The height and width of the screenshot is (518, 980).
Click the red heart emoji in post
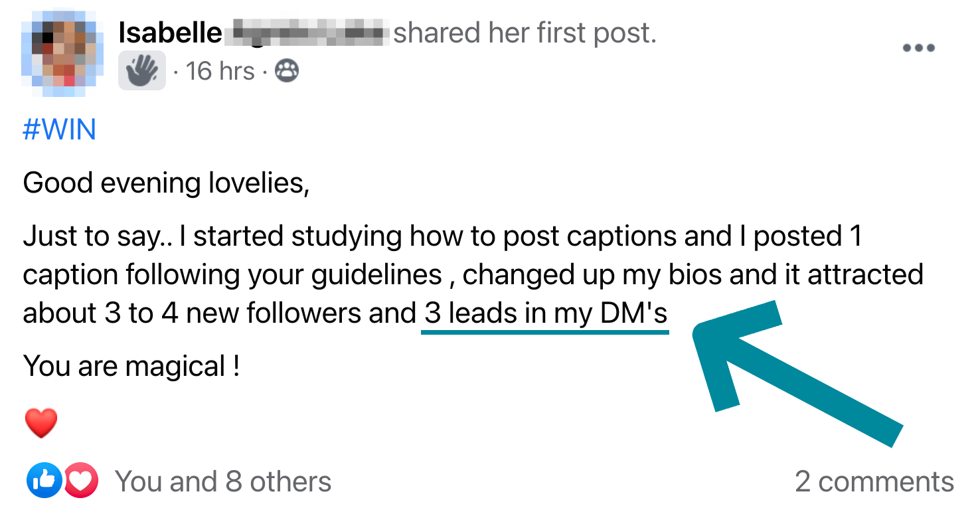click(41, 423)
